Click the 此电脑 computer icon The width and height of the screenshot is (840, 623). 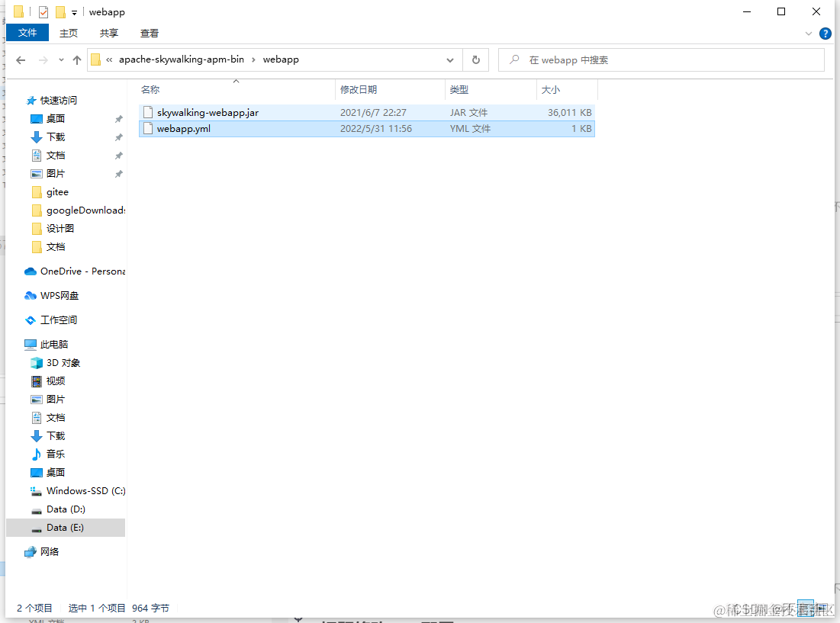pos(31,344)
